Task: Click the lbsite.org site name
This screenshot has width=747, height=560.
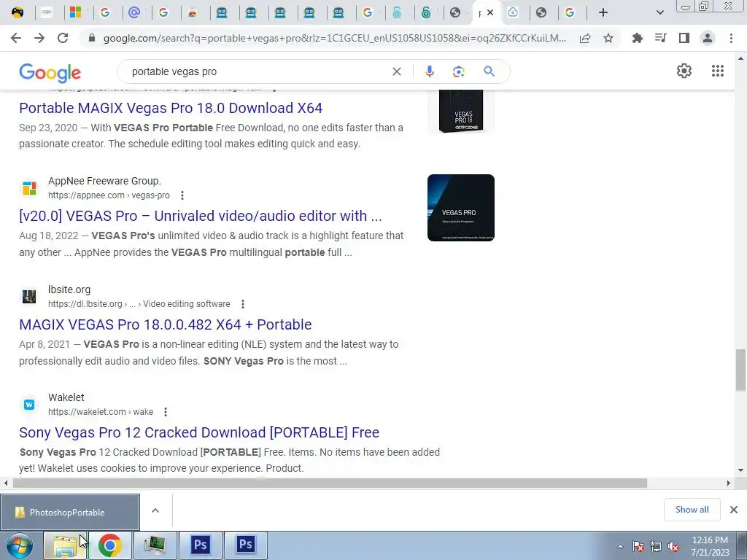Action: click(x=69, y=289)
